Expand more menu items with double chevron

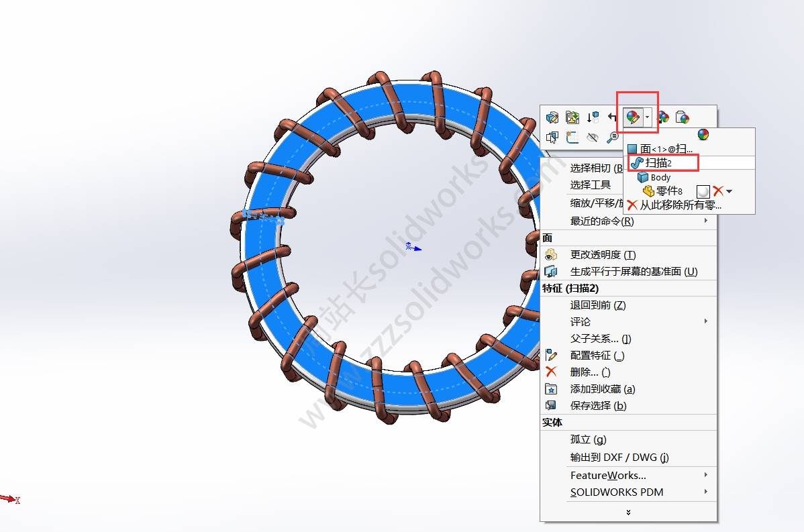pos(628,512)
